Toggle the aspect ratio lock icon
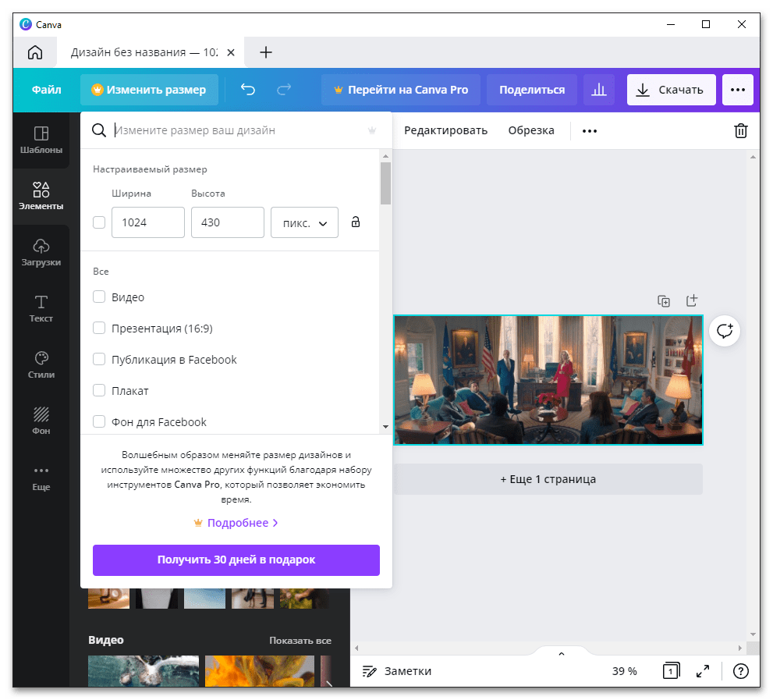 pos(356,222)
